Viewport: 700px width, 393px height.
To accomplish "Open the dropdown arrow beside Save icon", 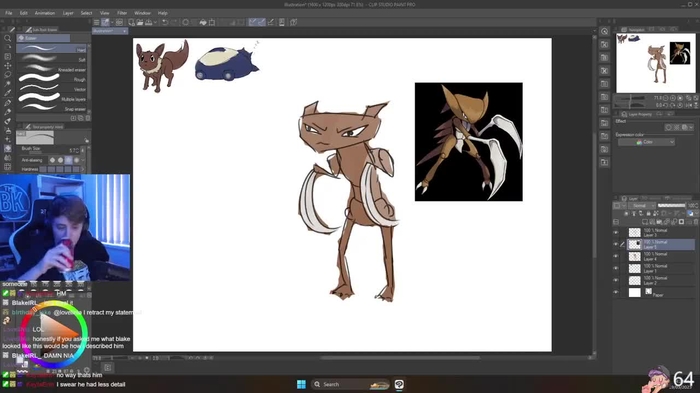I will pos(154,22).
